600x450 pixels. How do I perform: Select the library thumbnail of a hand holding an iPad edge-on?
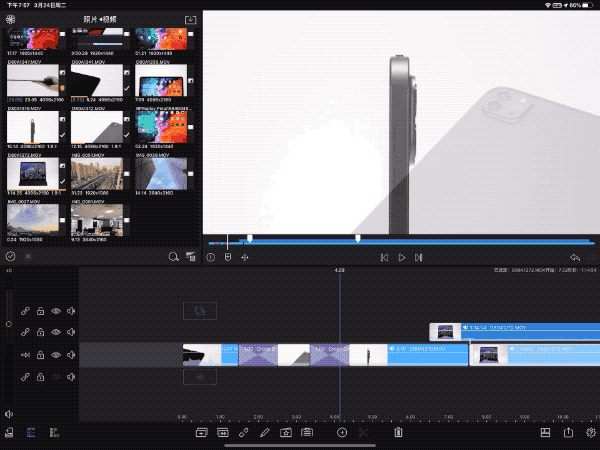click(33, 80)
